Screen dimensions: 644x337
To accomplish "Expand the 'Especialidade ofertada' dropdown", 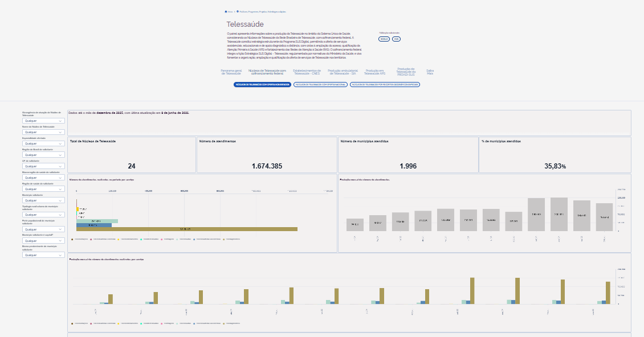I will click(x=43, y=143).
